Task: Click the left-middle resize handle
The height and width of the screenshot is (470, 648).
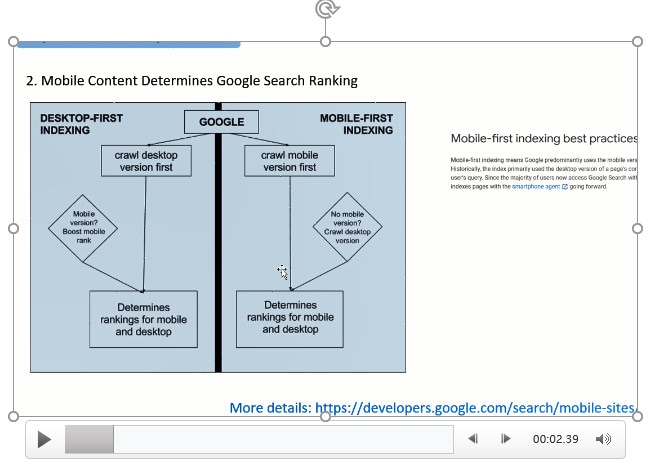Action: (13, 229)
